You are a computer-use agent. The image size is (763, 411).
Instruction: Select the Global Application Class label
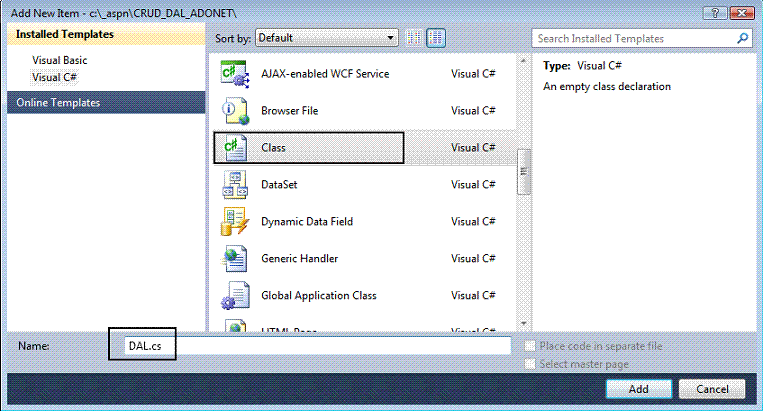click(x=319, y=296)
